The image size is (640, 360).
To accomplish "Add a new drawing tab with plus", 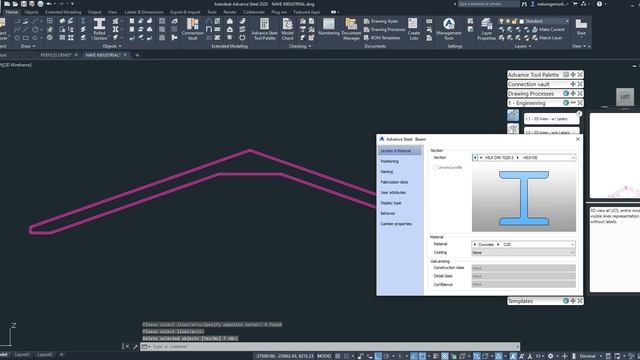I will [x=137, y=55].
